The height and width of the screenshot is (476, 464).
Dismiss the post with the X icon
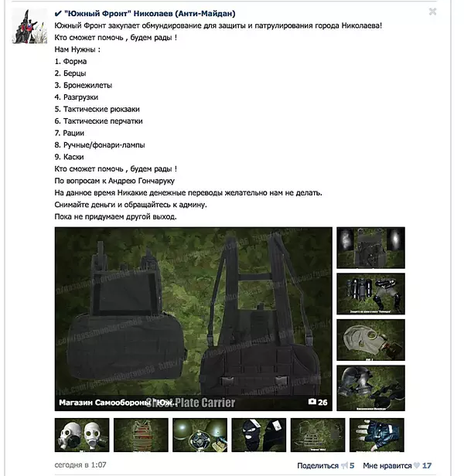pos(432,12)
